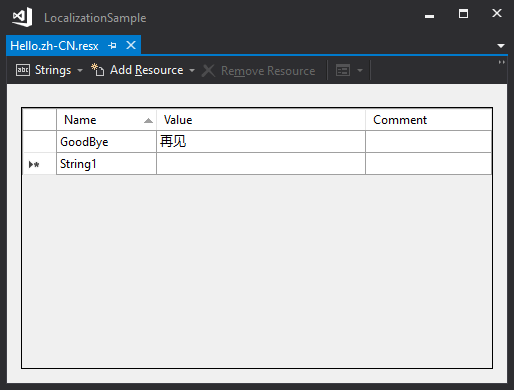Click the Name sort ascending arrow
514x390 pixels.
tap(148, 121)
